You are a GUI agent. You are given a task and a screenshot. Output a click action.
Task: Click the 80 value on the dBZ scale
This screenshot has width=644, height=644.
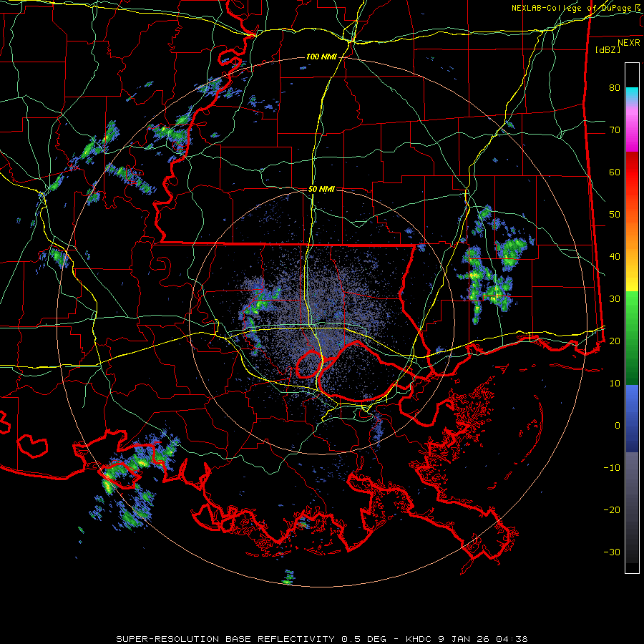(x=615, y=88)
